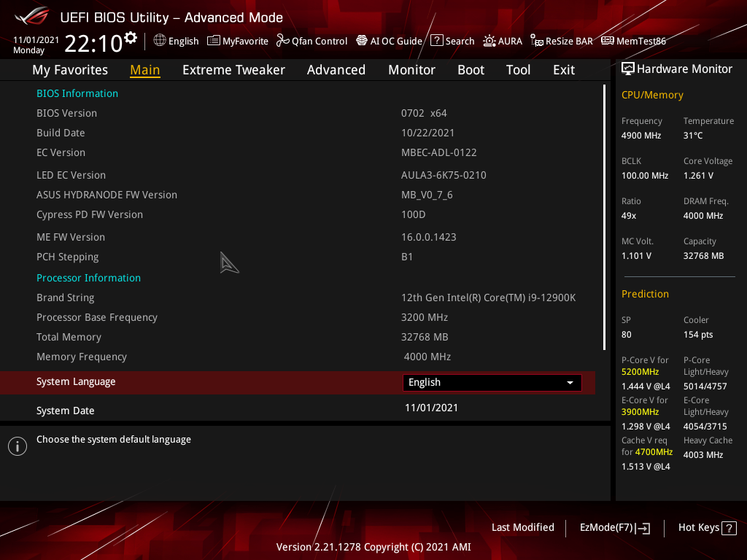Click EC Version value MBEC-ADL-0122
Image resolution: width=747 pixels, height=560 pixels.
point(438,152)
